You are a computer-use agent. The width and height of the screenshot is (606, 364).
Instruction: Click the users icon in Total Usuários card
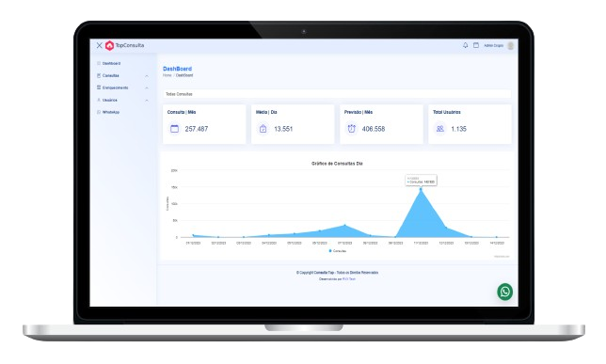coord(439,129)
